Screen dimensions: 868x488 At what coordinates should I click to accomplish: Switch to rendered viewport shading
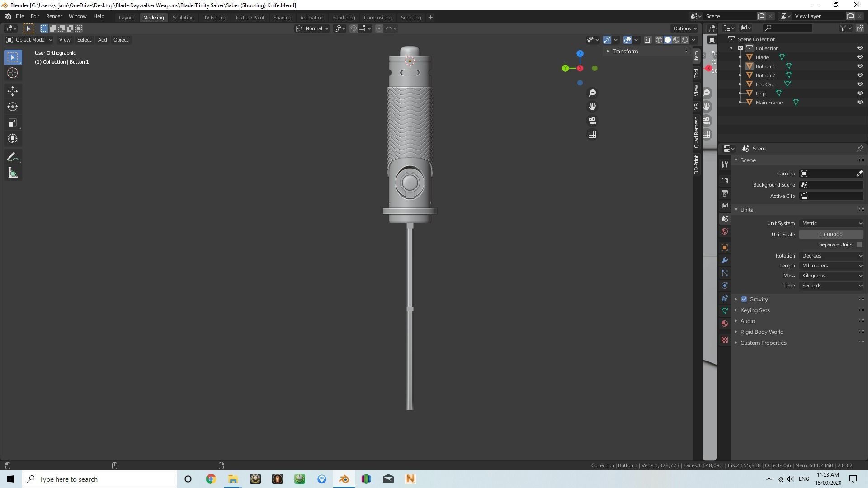click(x=685, y=40)
